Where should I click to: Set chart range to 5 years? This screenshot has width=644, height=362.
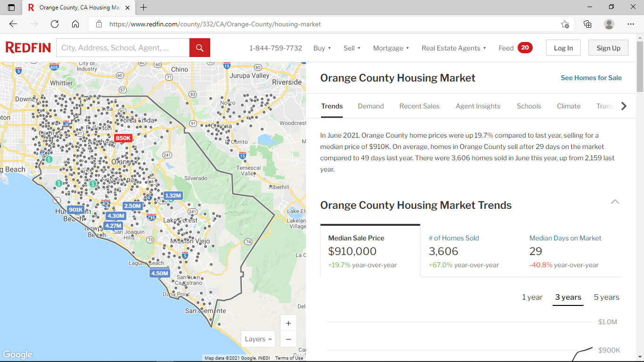click(x=606, y=297)
